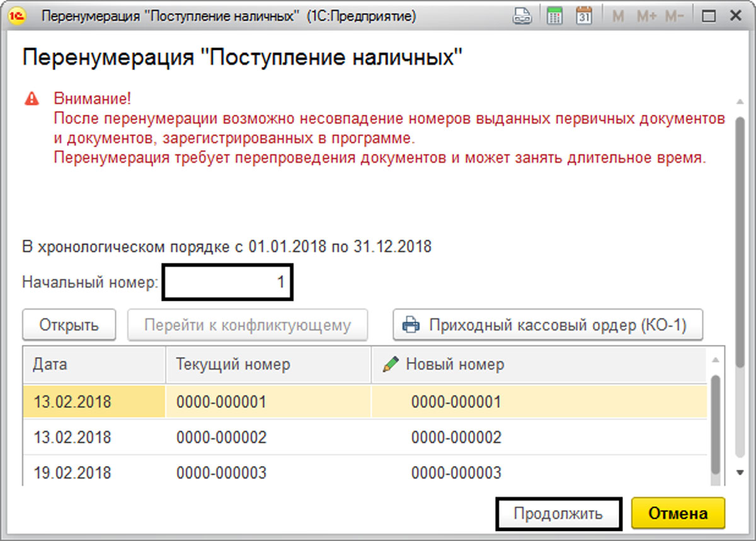Sort by the Дата column header

click(x=93, y=364)
